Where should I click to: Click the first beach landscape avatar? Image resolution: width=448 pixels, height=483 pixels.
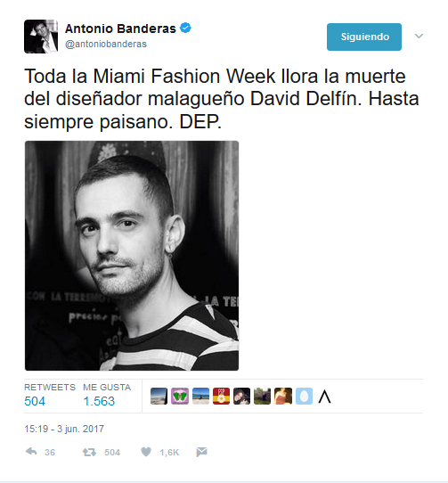(x=159, y=397)
